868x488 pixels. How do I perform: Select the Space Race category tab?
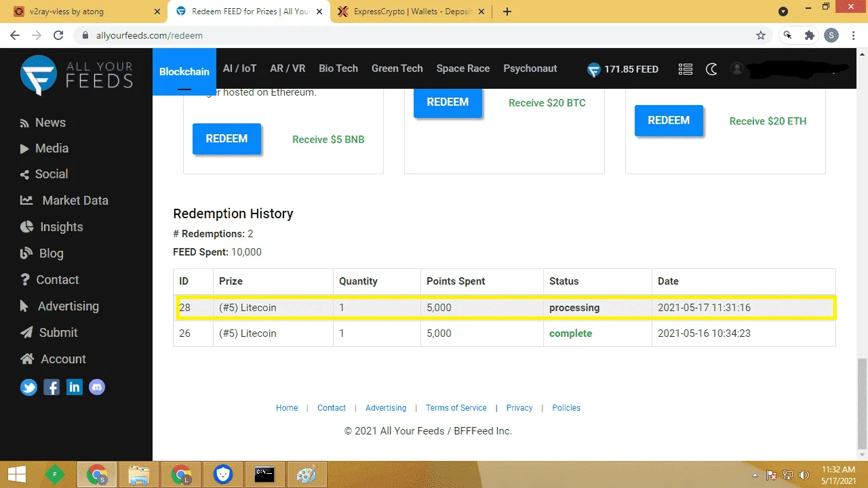click(x=463, y=68)
